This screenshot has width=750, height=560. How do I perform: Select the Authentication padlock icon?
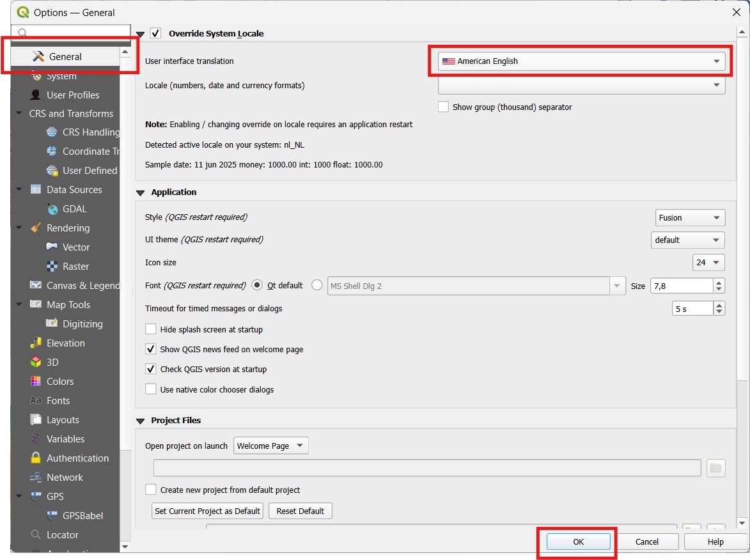(x=36, y=458)
